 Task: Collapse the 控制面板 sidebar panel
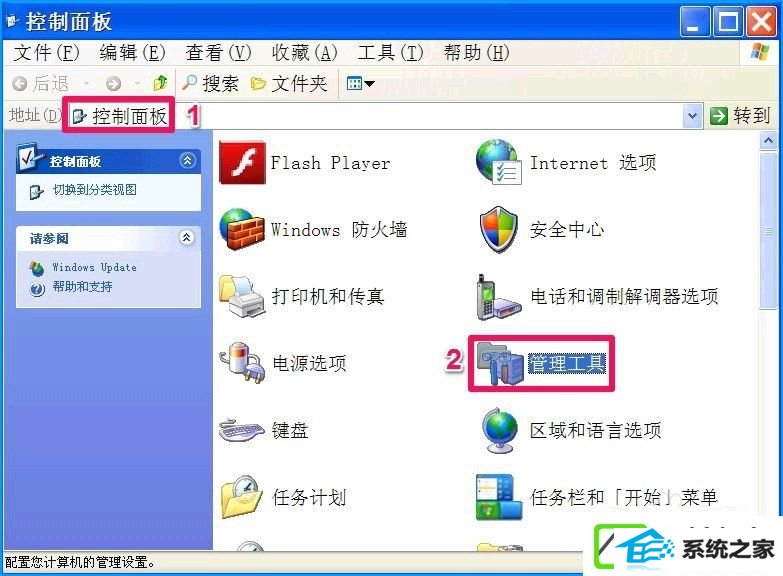(x=188, y=160)
